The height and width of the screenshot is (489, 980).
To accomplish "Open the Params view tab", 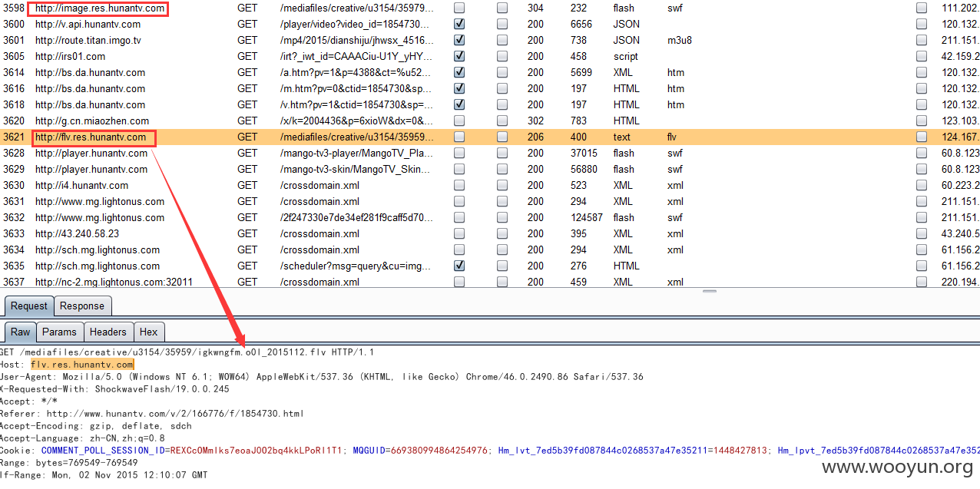I will tap(59, 332).
